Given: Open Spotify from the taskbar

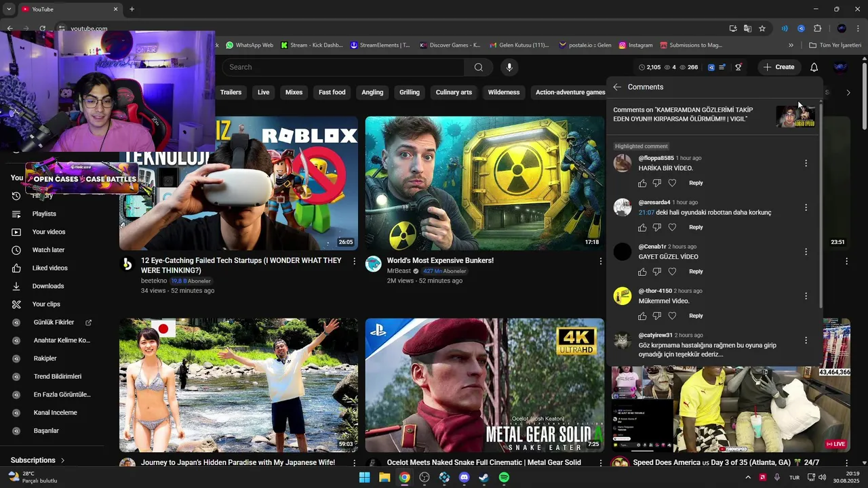Looking at the screenshot, I should click(504, 477).
